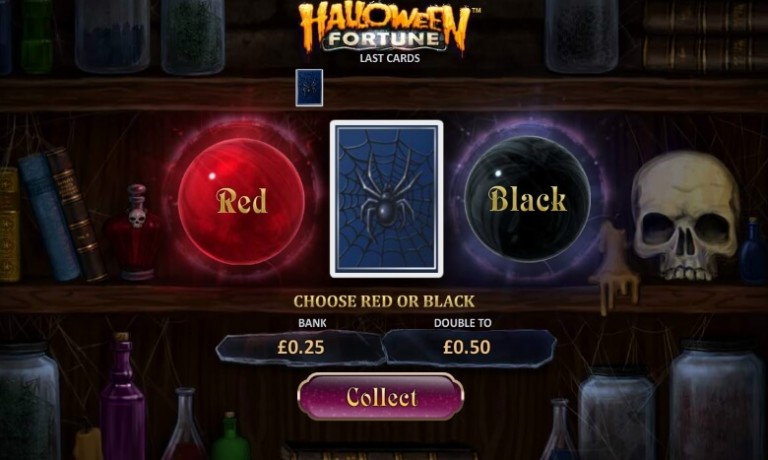Click the small blue bottle right of skull
This screenshot has width=768, height=460.
tap(753, 251)
